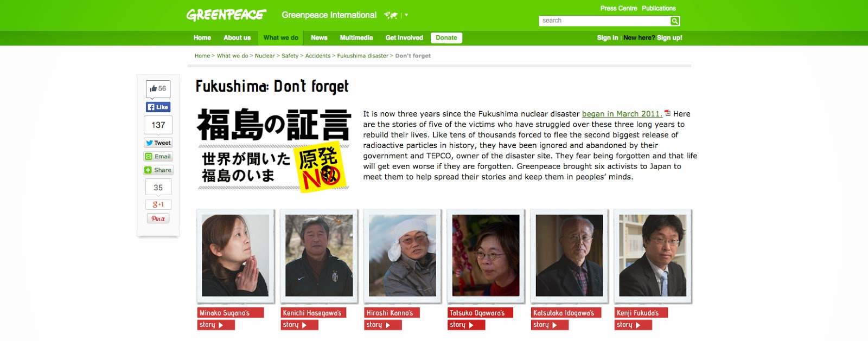
Task: Click the Facebook Like button
Action: [158, 107]
